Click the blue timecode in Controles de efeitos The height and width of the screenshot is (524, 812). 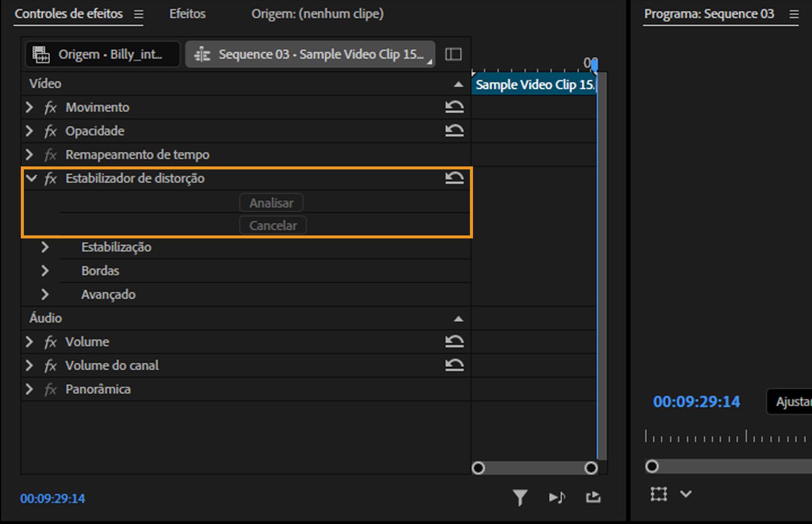pyautogui.click(x=53, y=499)
